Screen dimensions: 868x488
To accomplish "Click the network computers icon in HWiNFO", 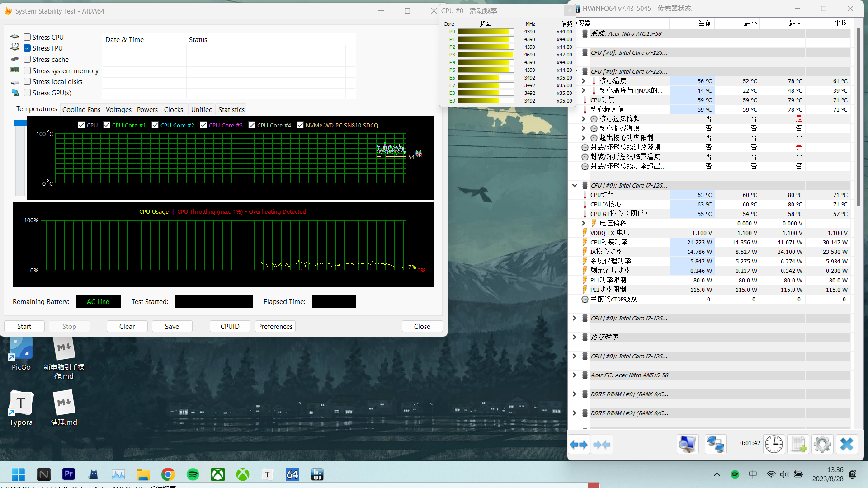I will tap(715, 445).
